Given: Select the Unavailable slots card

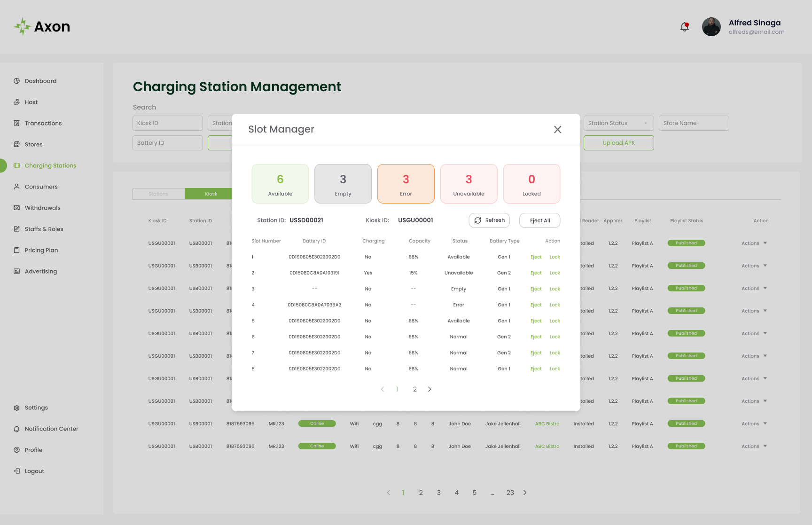Looking at the screenshot, I should click(x=468, y=184).
